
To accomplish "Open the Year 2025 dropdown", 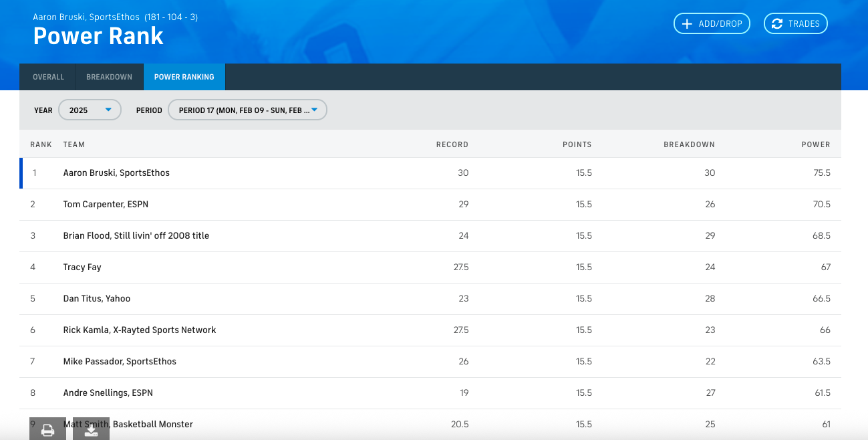I will click(90, 110).
